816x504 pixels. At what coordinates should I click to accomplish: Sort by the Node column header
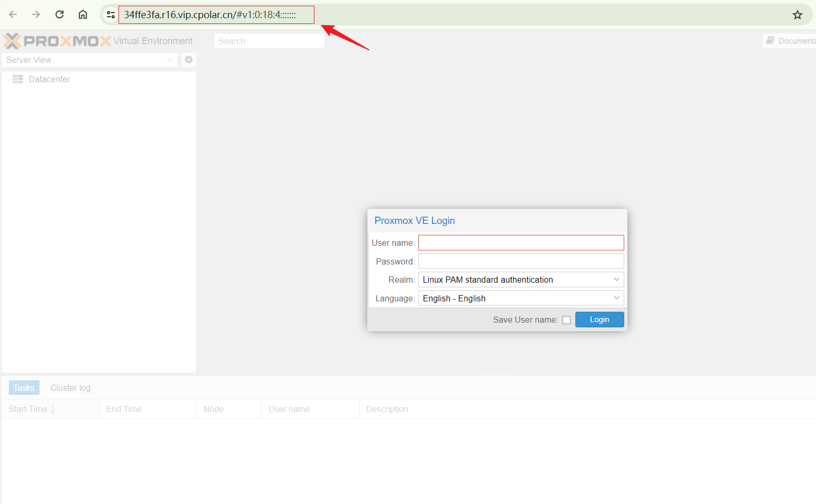229,409
